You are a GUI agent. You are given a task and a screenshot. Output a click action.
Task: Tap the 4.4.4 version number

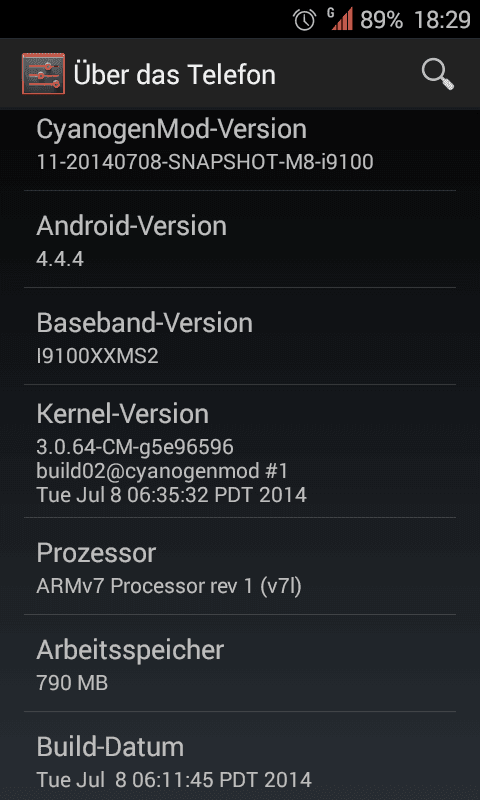60,259
